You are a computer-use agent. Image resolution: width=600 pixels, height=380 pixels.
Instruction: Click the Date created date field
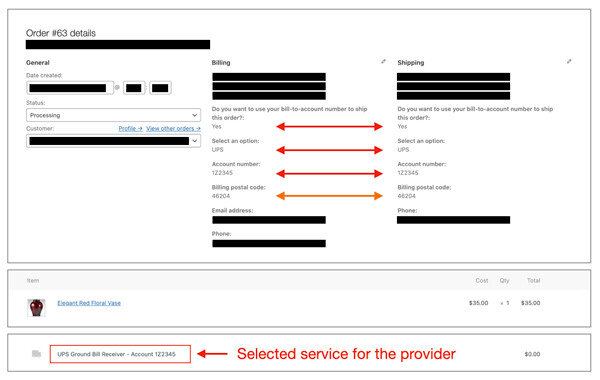pyautogui.click(x=70, y=88)
